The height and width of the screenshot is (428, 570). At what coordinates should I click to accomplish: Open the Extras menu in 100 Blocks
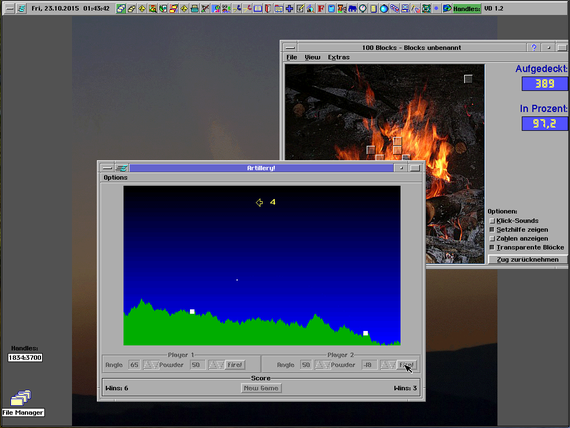point(338,57)
